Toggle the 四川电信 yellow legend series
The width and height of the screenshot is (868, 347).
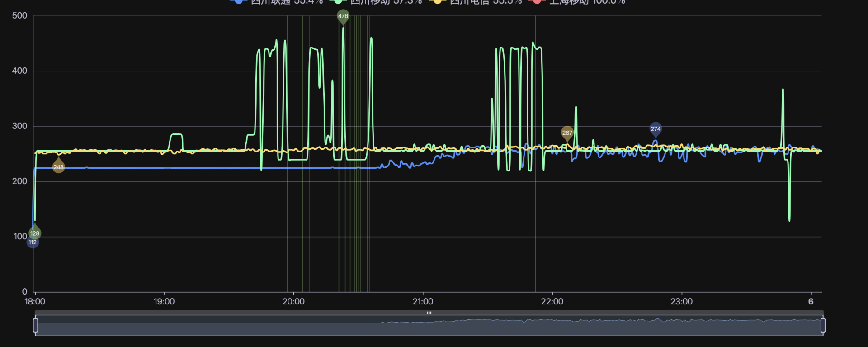click(x=476, y=2)
